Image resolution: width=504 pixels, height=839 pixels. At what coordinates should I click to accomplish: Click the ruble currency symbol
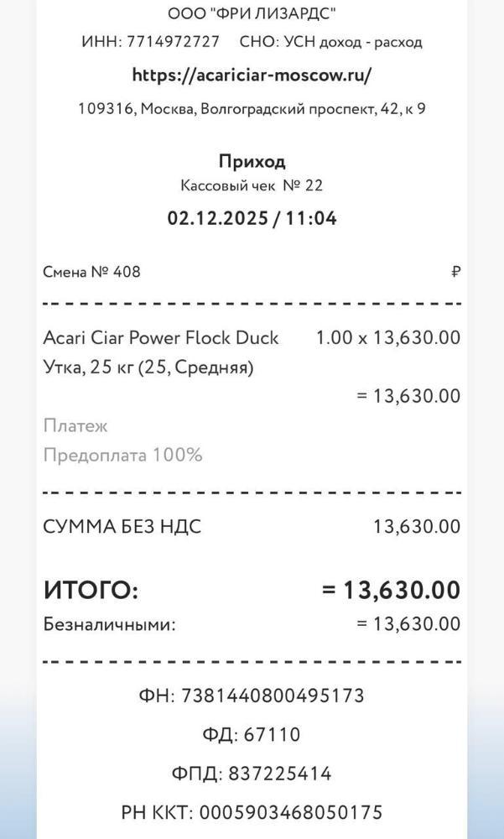point(456,272)
